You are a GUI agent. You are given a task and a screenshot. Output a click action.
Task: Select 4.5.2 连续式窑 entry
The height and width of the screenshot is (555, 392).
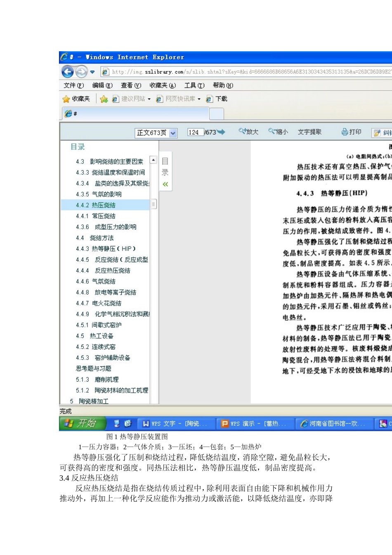click(x=95, y=347)
